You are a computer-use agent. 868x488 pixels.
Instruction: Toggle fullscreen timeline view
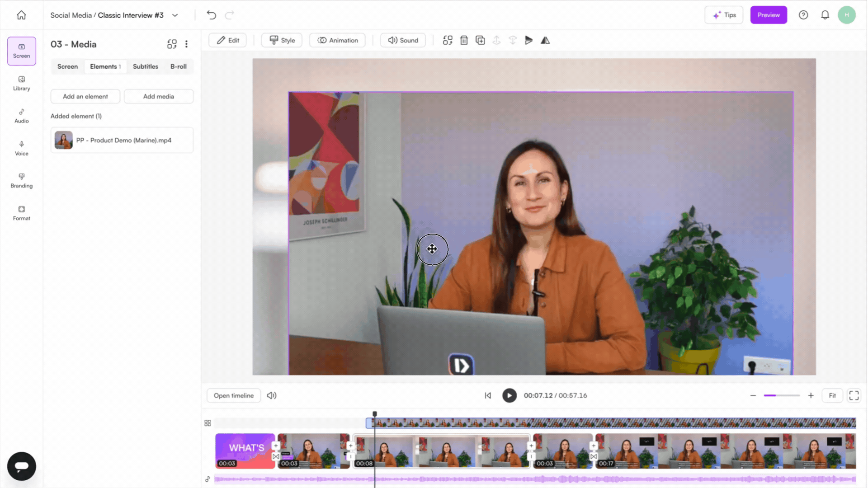coord(854,395)
